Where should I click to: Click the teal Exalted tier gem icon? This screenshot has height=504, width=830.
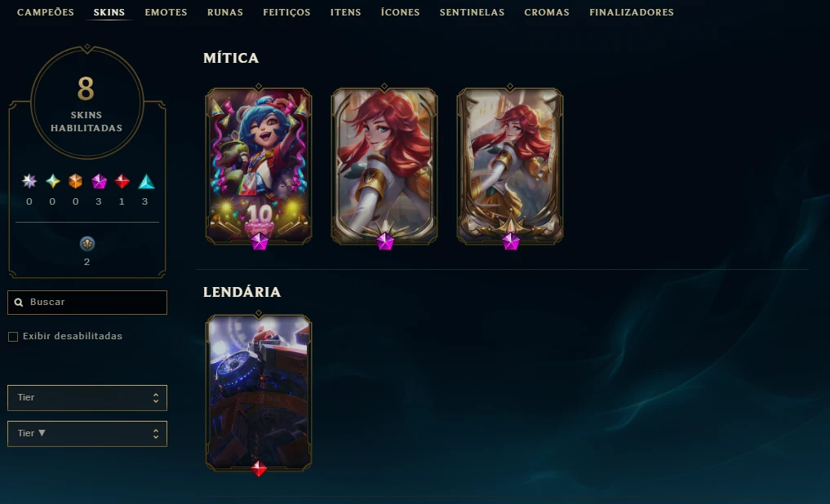point(52,181)
